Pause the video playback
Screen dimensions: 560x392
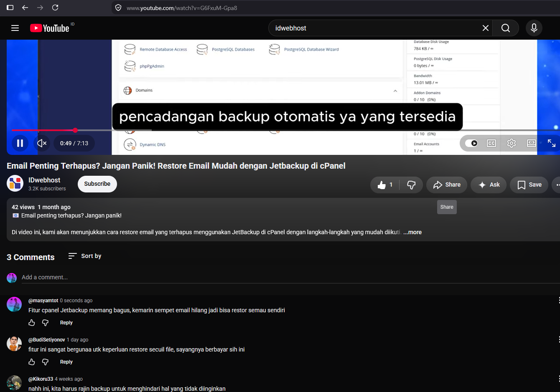(x=20, y=143)
